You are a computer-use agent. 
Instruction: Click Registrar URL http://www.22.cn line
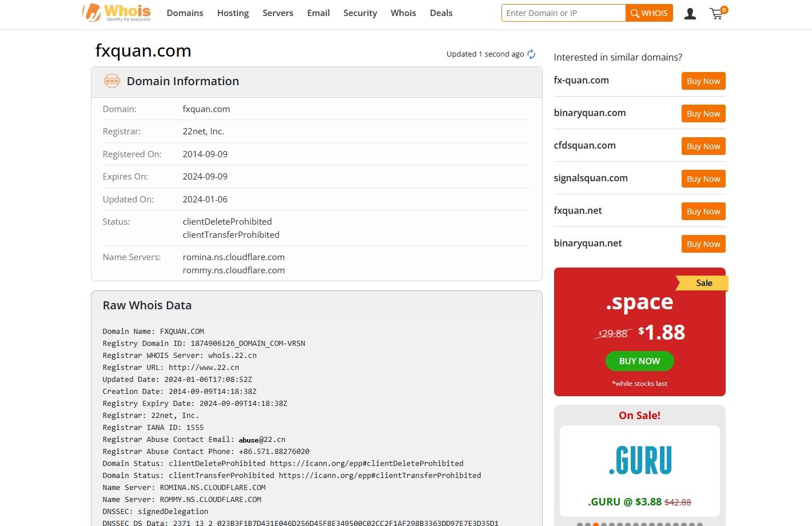point(170,368)
